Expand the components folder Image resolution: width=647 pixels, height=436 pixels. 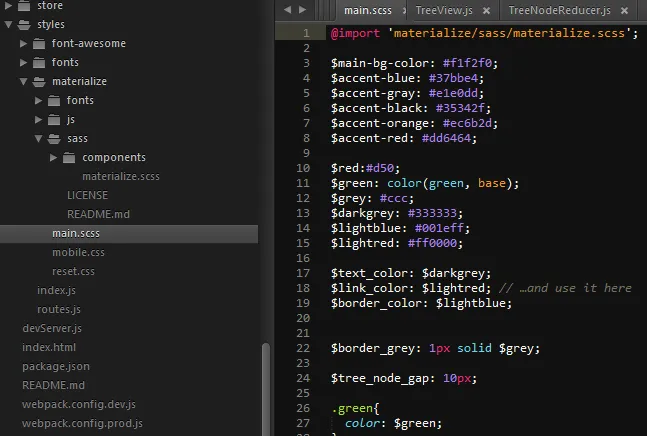(x=53, y=158)
